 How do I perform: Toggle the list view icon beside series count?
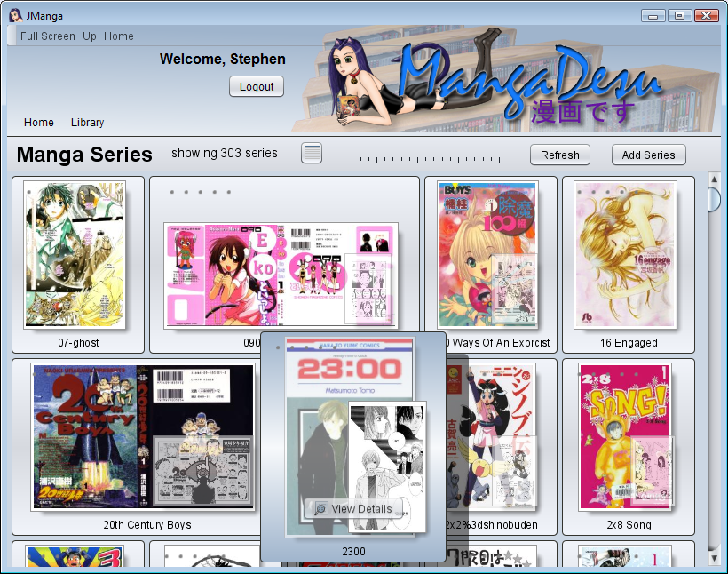(x=312, y=154)
